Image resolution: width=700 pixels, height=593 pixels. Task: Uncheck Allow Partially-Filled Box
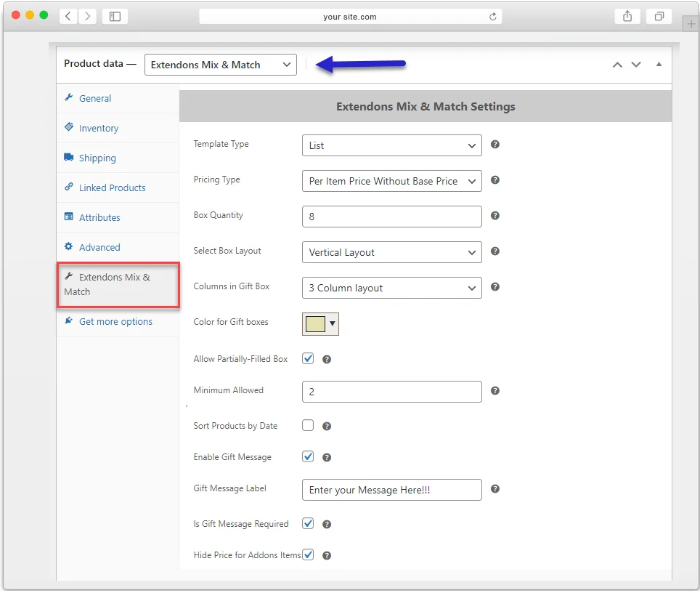(x=308, y=358)
